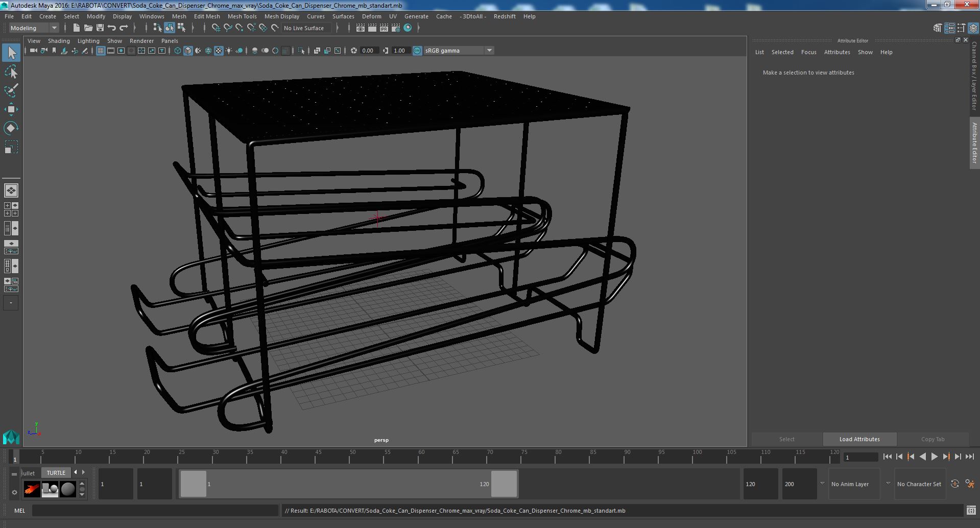Click the range slider end handle
This screenshot has height=528, width=980.
(504, 484)
